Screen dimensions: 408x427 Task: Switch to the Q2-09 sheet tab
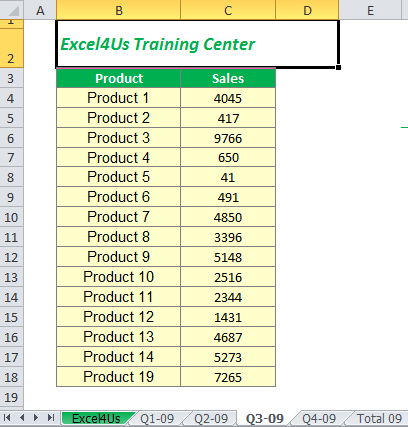coord(211,418)
